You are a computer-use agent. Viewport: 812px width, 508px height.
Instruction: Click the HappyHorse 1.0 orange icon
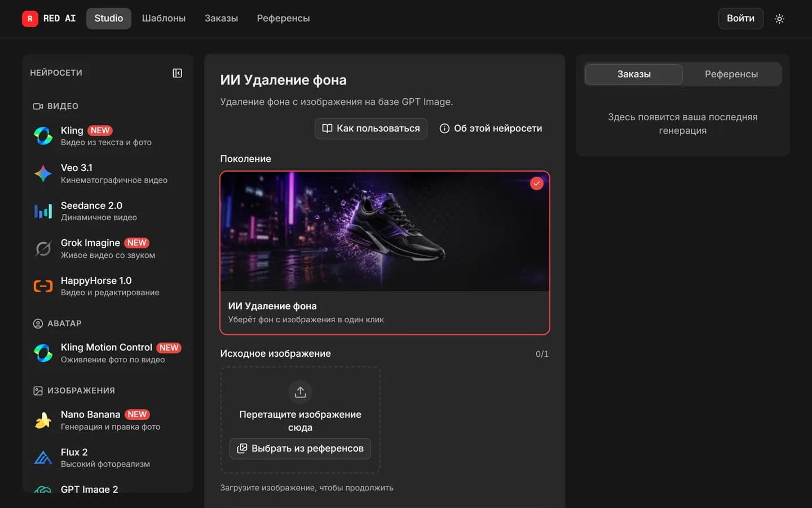pyautogui.click(x=43, y=286)
